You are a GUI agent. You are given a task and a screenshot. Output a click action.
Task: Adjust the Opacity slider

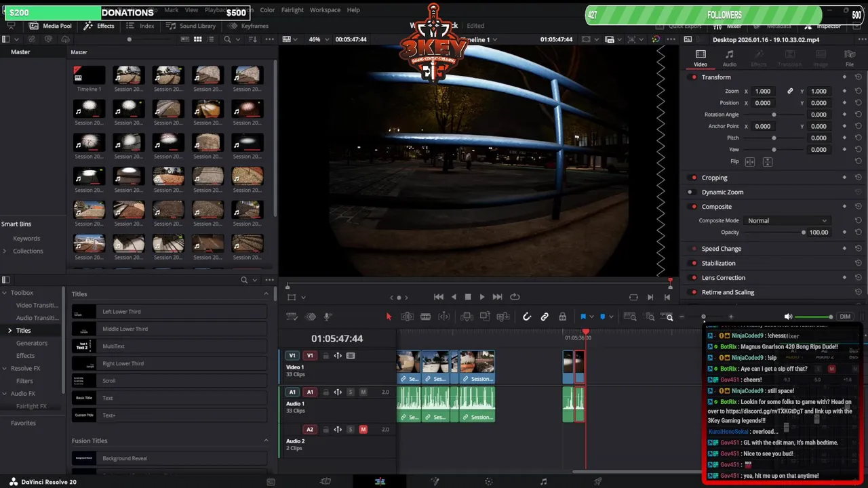804,232
